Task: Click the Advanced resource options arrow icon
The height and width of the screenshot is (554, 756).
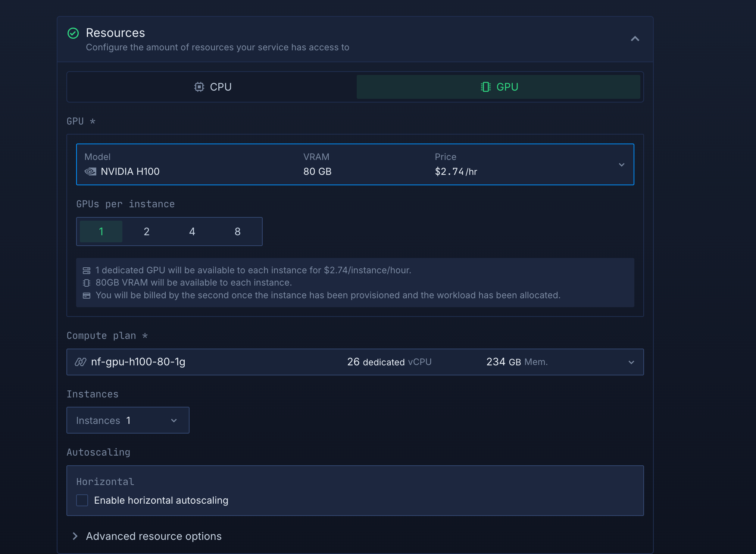Action: click(x=75, y=536)
